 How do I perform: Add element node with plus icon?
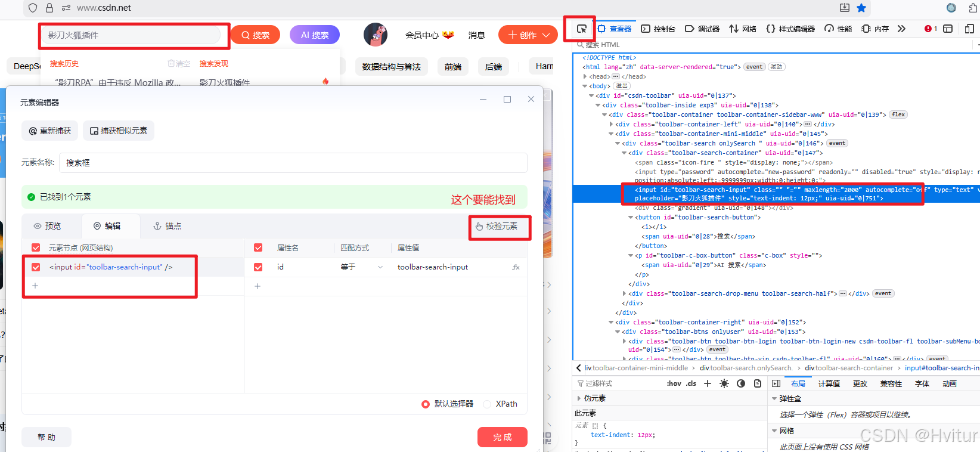[x=35, y=286]
